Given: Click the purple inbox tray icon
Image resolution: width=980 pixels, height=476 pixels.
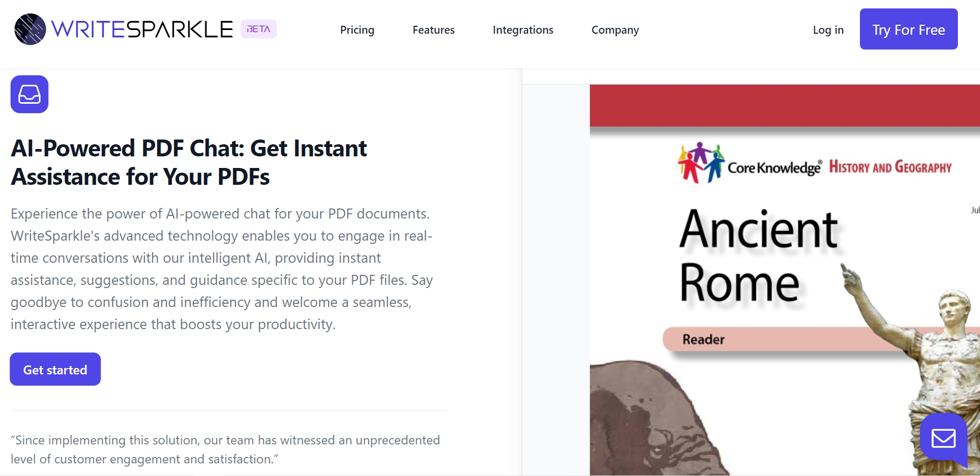Looking at the screenshot, I should point(29,94).
